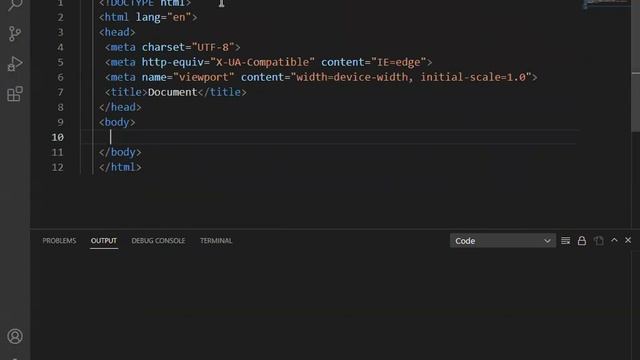Click the minimap at the editor's top right
The image size is (640, 360).
(606, 4)
